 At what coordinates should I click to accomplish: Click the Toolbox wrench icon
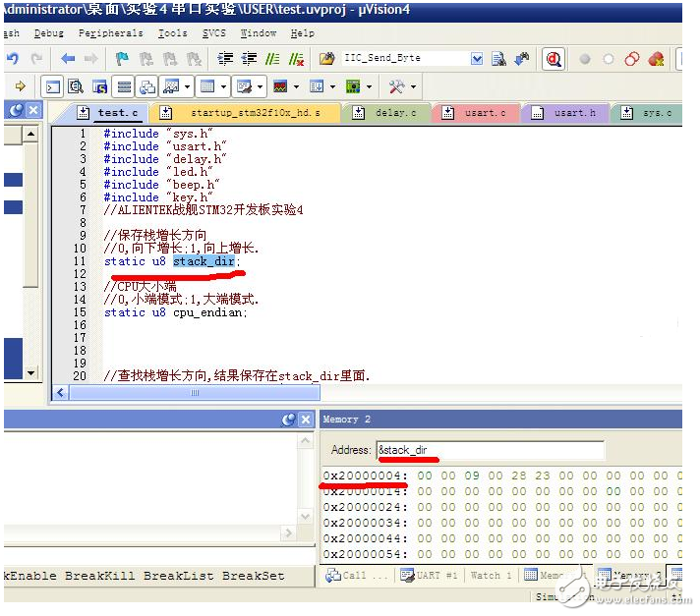coord(397,87)
